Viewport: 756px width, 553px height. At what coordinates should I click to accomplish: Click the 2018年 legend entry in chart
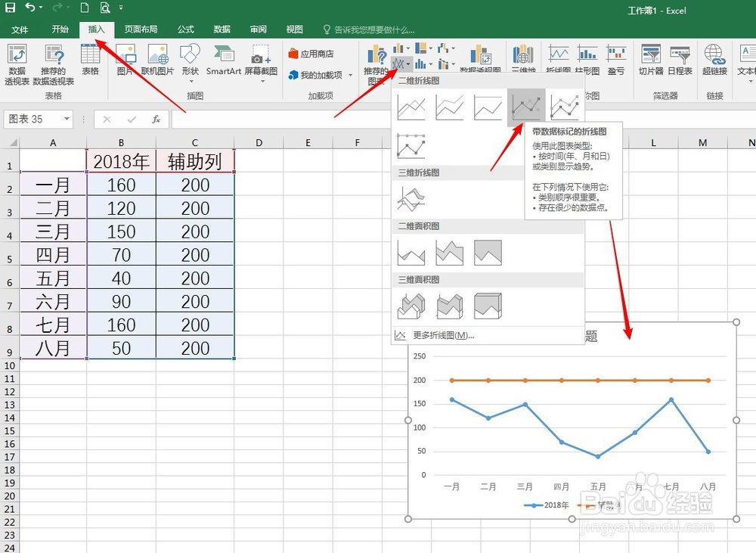pos(547,505)
